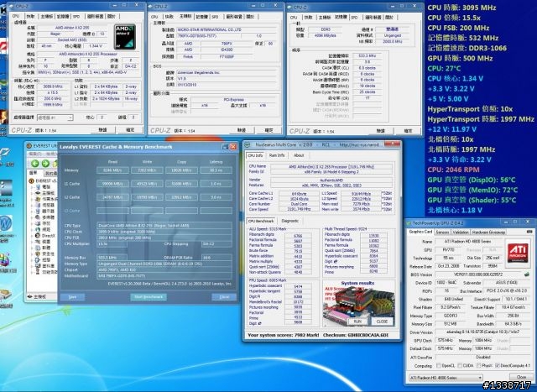Click the EVEREST window title icon
Image resolution: width=537 pixels, height=392 pixels.
click(29, 146)
